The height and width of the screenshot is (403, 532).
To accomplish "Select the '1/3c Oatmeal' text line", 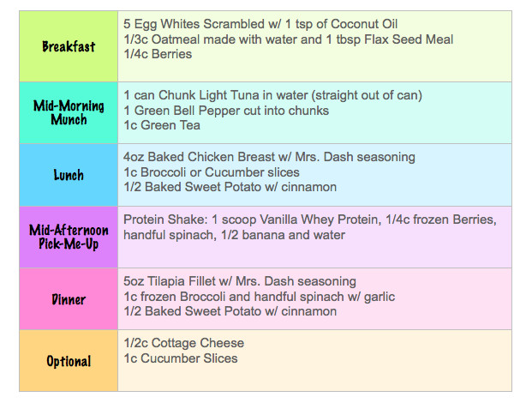I will tap(289, 39).
